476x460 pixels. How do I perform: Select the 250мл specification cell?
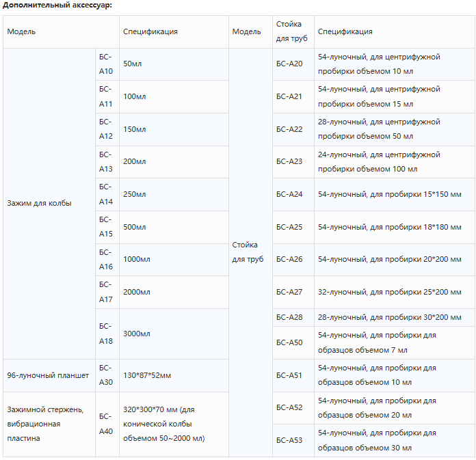coord(174,194)
